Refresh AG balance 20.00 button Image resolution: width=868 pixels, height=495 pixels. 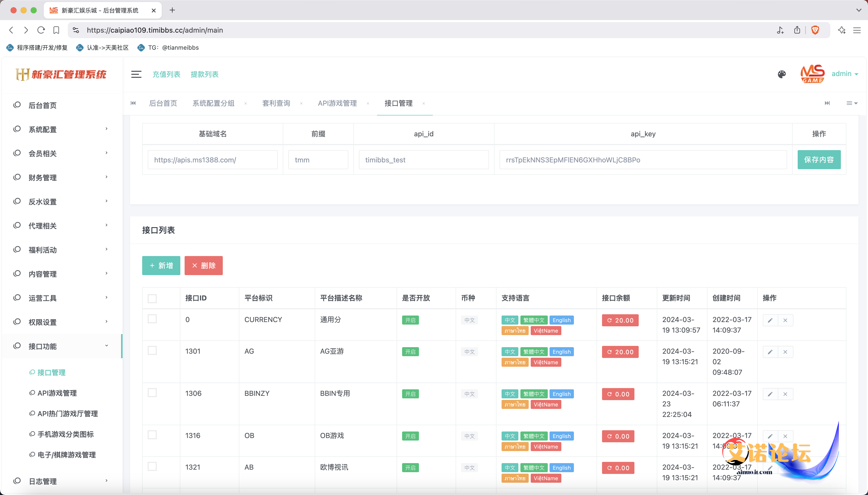620,352
